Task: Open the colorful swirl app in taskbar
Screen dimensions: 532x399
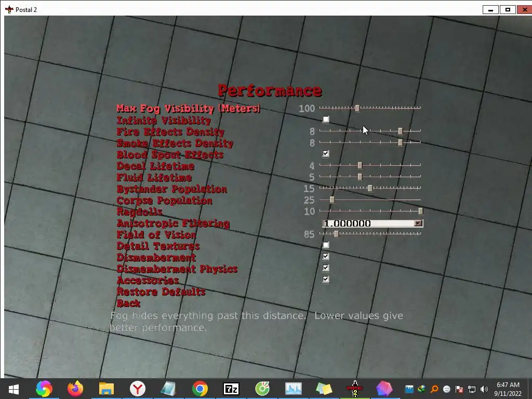Action: [44, 389]
